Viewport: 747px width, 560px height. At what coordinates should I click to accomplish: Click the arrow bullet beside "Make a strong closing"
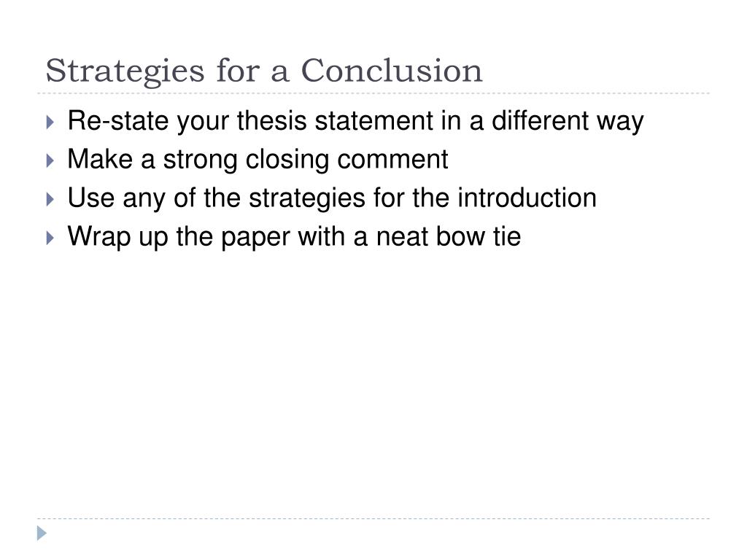click(x=50, y=160)
